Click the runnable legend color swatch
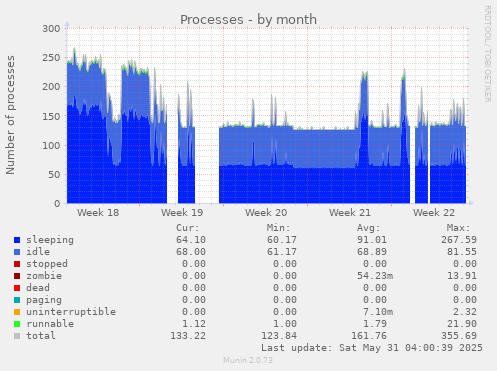497x371 pixels. point(17,324)
